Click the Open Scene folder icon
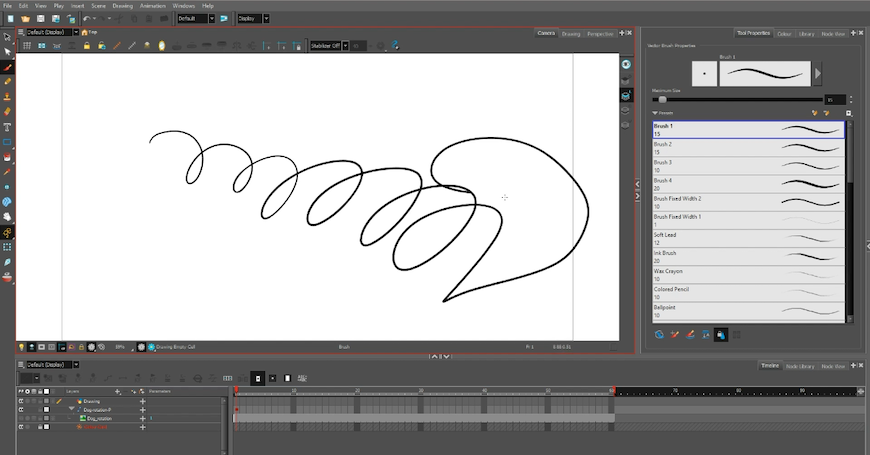This screenshot has width=870, height=455. [26, 18]
